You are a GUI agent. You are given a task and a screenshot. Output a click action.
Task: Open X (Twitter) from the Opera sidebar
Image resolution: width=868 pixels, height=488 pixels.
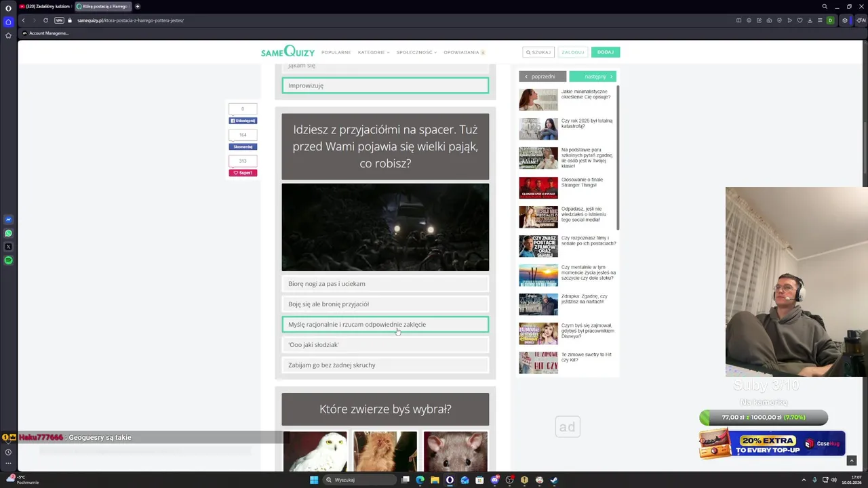[8, 247]
